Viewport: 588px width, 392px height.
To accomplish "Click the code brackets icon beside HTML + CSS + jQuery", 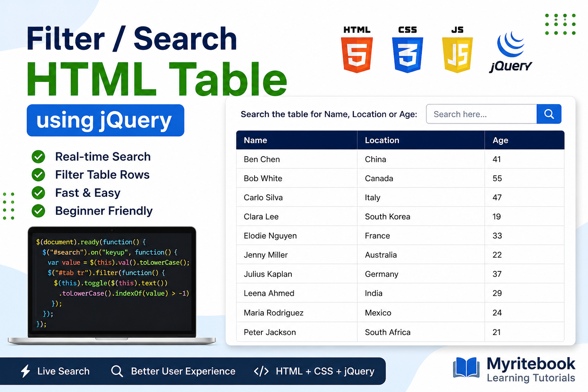I will (261, 371).
